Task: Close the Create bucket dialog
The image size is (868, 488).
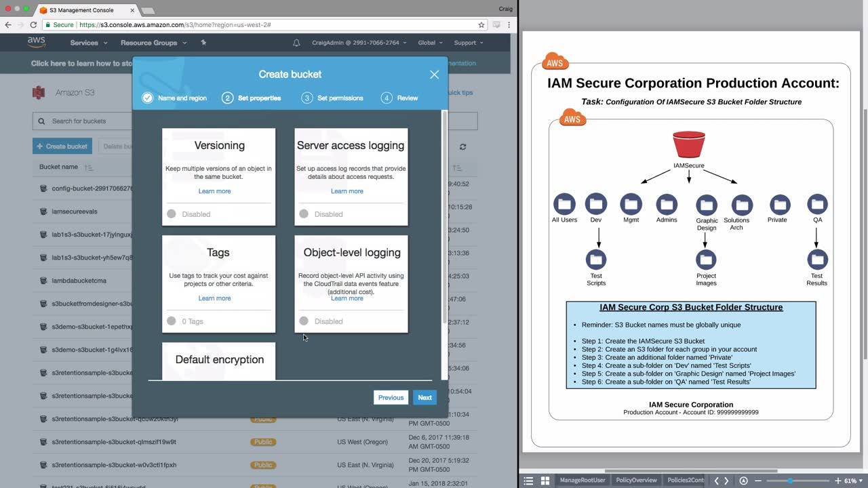Action: 434,75
